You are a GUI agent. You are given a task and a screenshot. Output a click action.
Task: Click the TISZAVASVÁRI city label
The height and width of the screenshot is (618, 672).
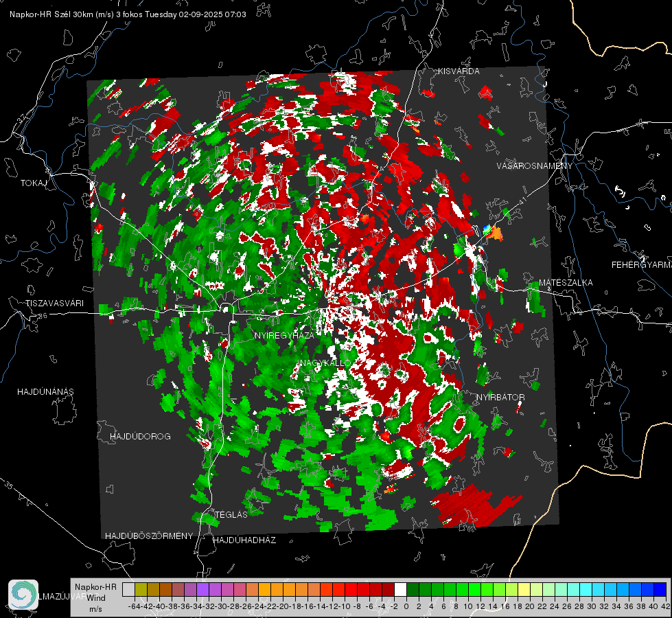54,304
